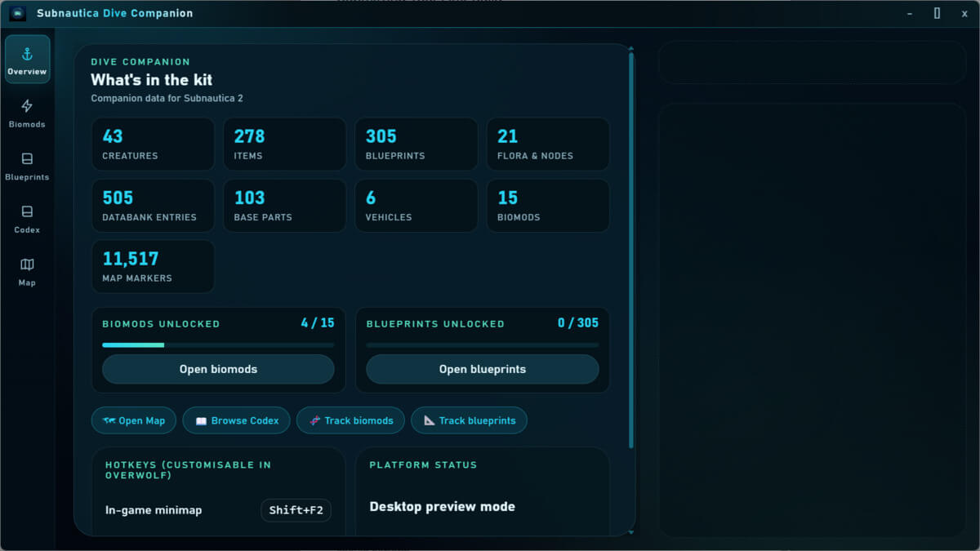Image resolution: width=980 pixels, height=551 pixels.
Task: Open the Overview anchor sidebar tab
Action: [27, 60]
